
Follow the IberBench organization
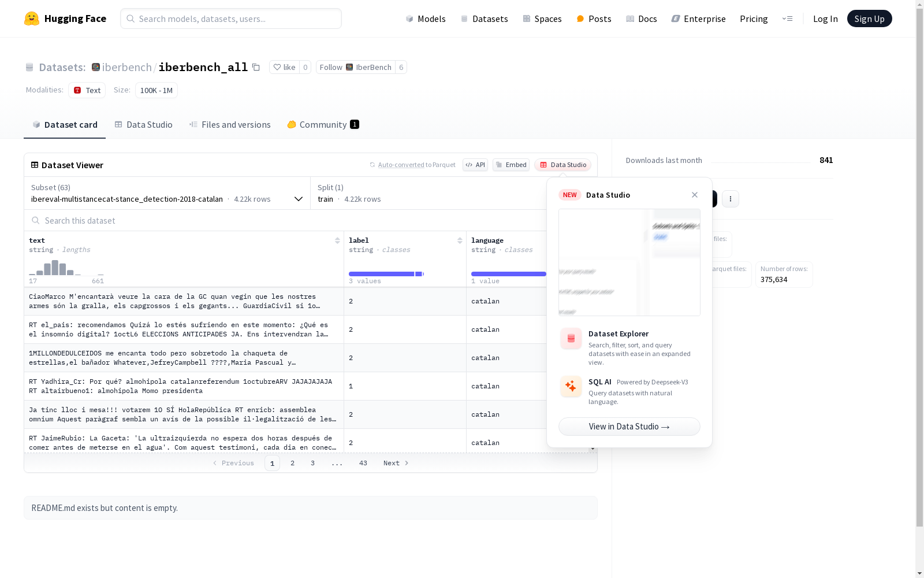[356, 67]
